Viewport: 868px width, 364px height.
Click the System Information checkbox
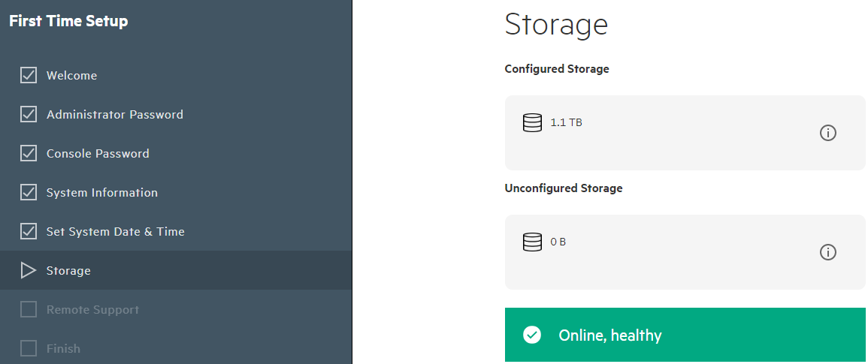coord(29,193)
